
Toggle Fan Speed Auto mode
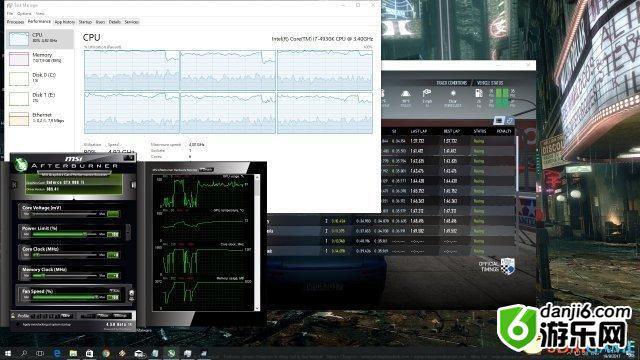click(114, 290)
